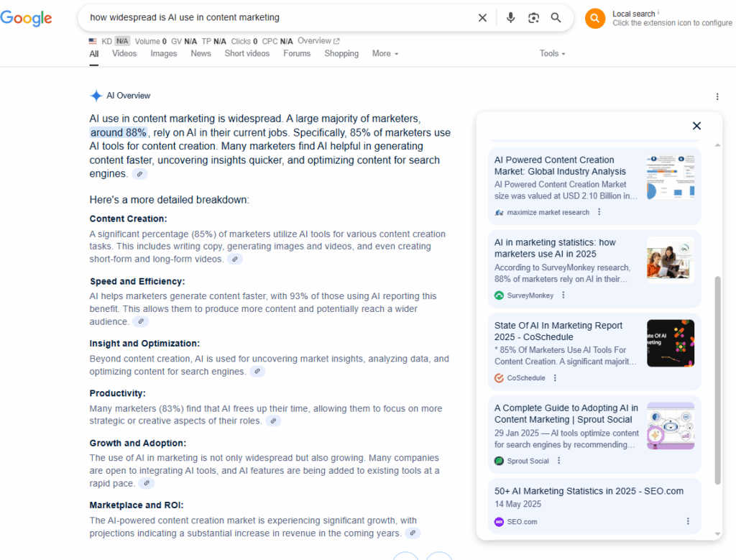Switch to the Videos tab

click(124, 53)
